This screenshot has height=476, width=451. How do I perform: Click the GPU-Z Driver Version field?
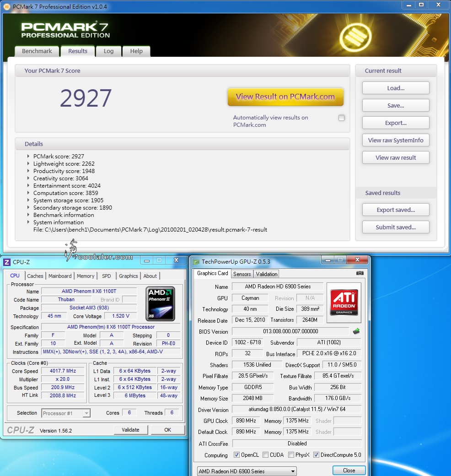(x=297, y=409)
